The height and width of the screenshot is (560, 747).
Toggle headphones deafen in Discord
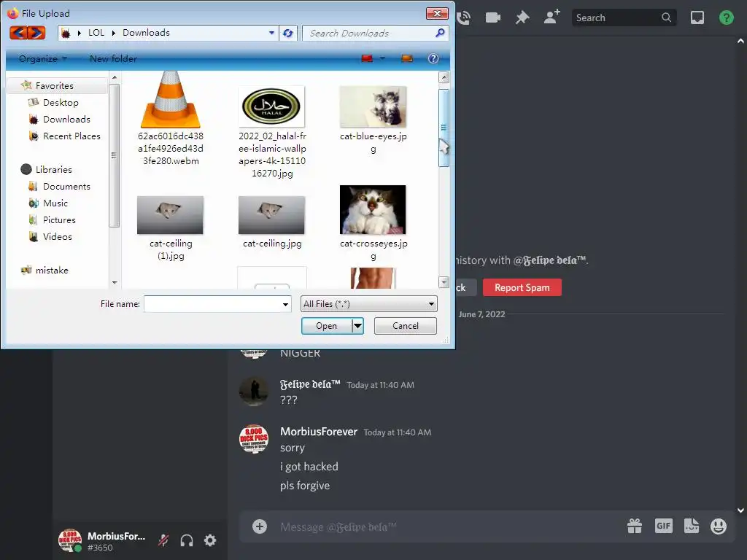tap(186, 540)
